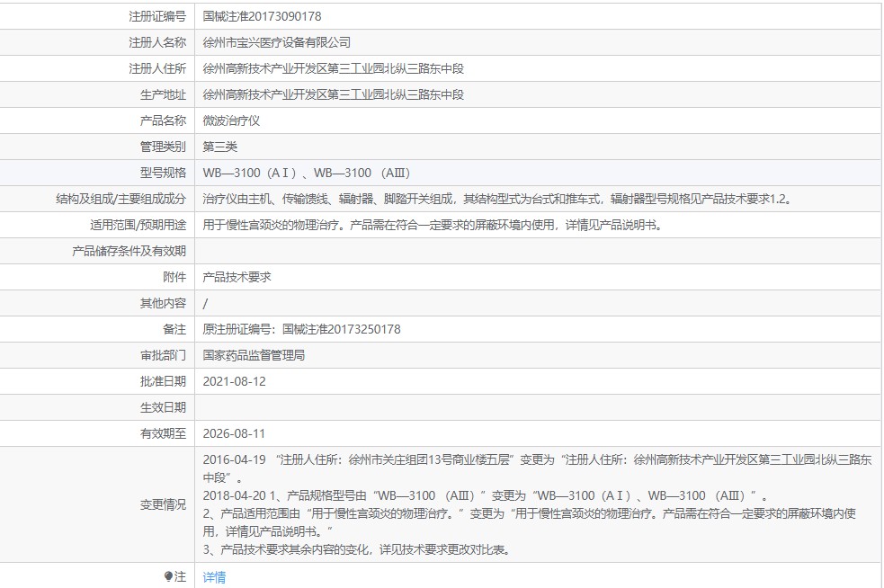Select expiry date 2026-08-11
884x588 pixels.
[234, 433]
